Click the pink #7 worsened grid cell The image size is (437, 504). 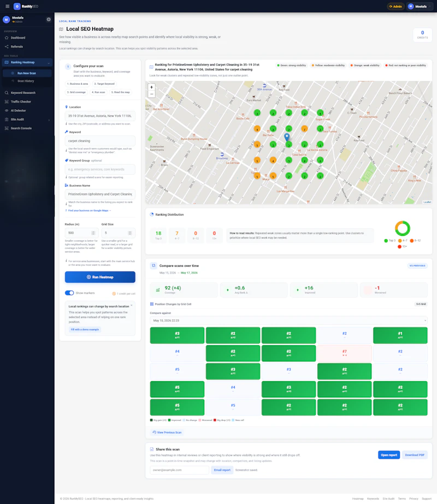pos(344,353)
